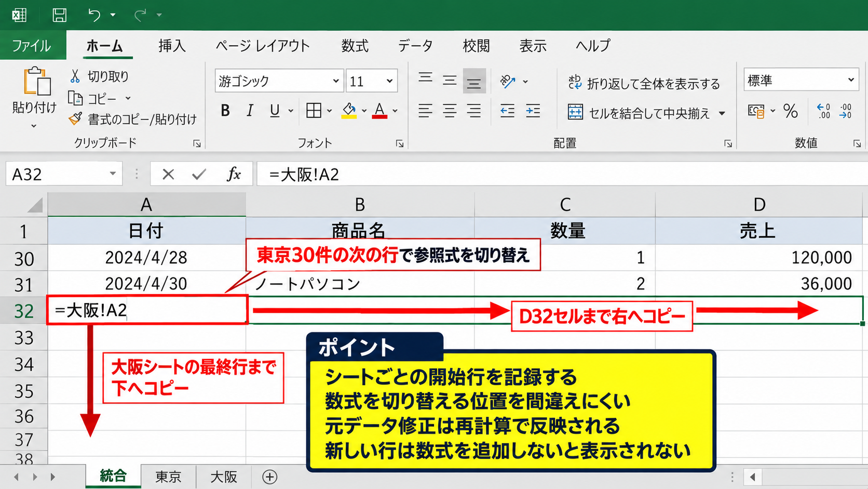Image resolution: width=868 pixels, height=489 pixels.
Task: Select middle vertical align icon
Action: click(x=450, y=80)
